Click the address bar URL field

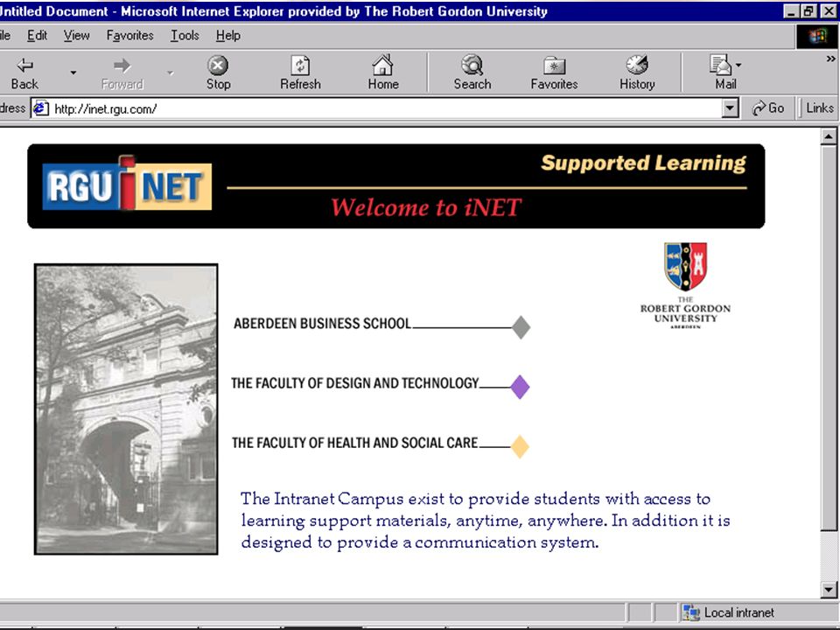click(x=386, y=108)
